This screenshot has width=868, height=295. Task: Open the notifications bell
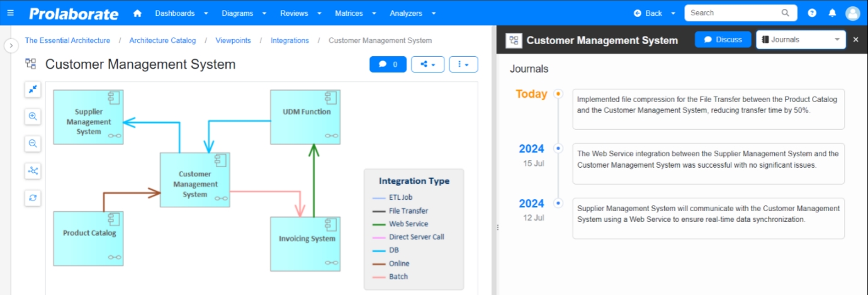(x=832, y=13)
